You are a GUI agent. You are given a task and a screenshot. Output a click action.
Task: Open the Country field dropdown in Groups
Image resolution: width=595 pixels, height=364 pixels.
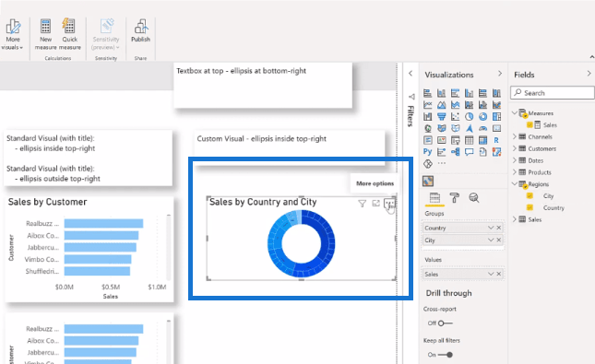click(x=491, y=228)
